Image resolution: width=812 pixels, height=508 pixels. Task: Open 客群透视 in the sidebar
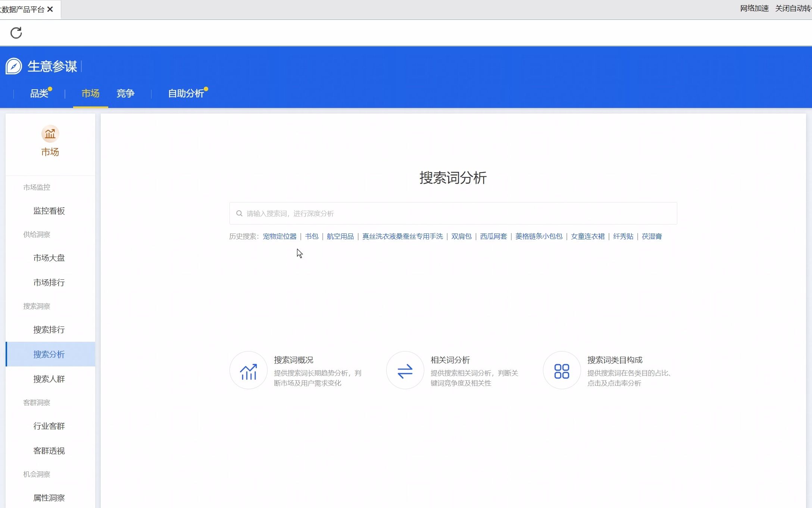point(49,451)
